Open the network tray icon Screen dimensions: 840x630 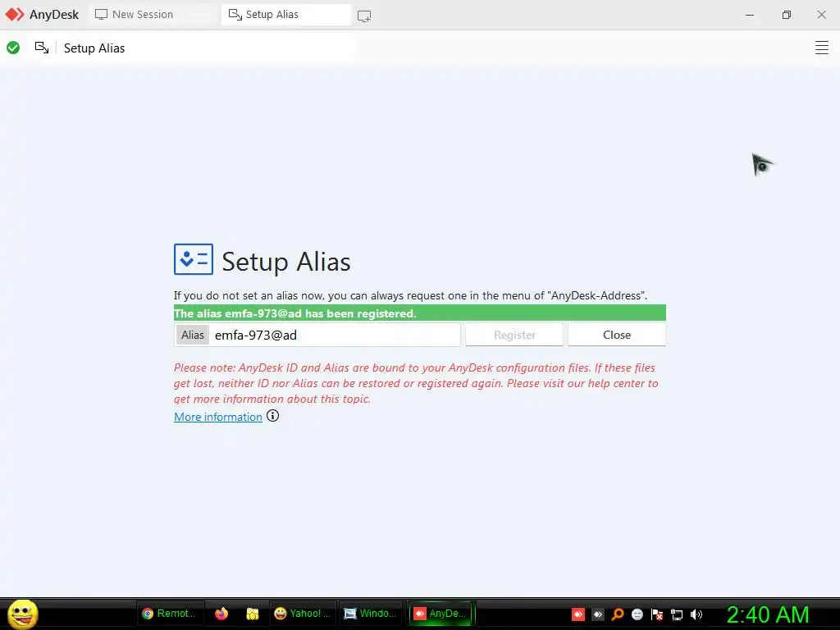pos(677,614)
